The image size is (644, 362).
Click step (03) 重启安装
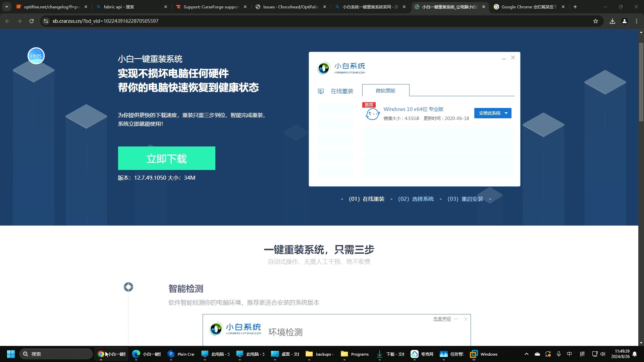pyautogui.click(x=465, y=199)
